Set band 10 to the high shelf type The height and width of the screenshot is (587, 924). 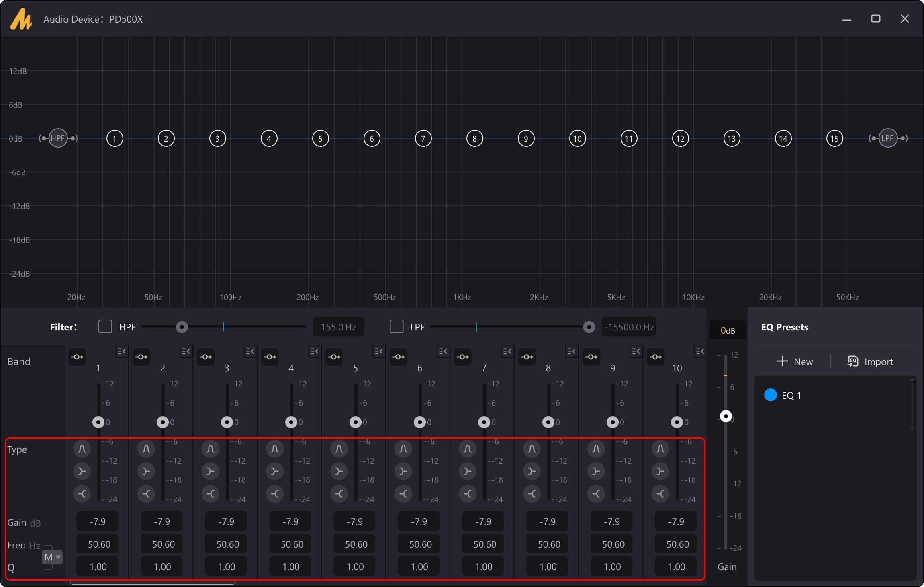(660, 494)
